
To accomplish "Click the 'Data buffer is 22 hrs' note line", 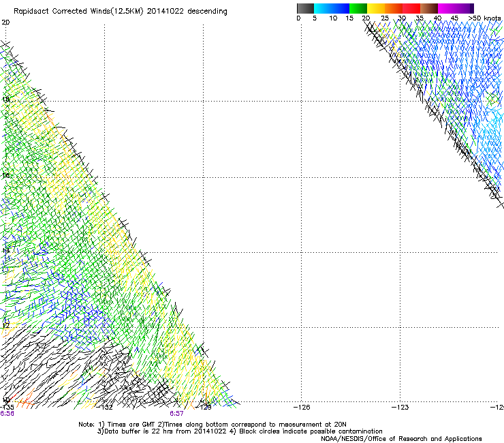I will pos(240,431).
